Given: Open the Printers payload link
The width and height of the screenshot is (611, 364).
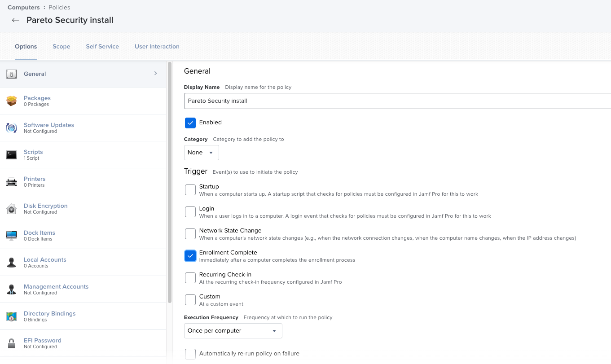Looking at the screenshot, I should pos(35,179).
